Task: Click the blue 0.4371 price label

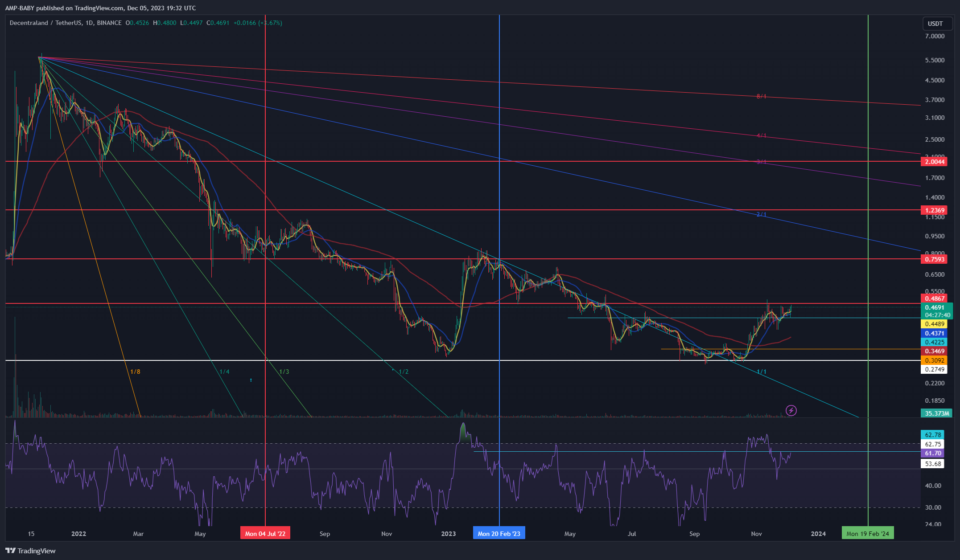Action: pyautogui.click(x=934, y=333)
